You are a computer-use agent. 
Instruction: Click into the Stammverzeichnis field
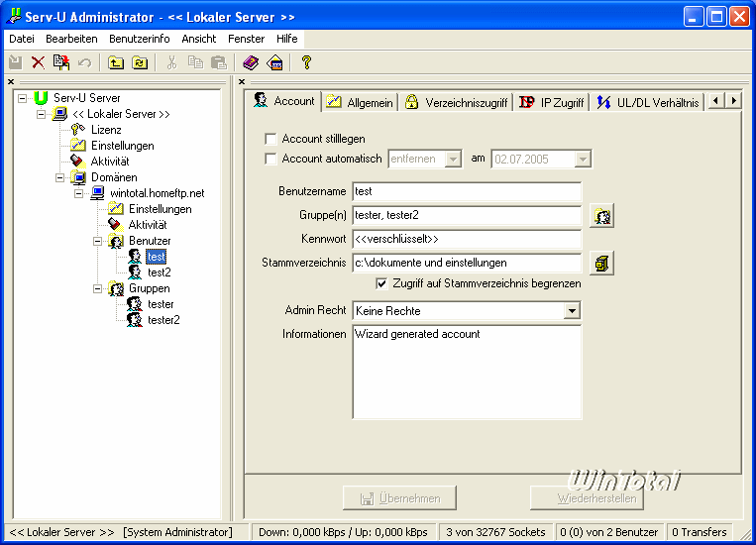pyautogui.click(x=467, y=263)
